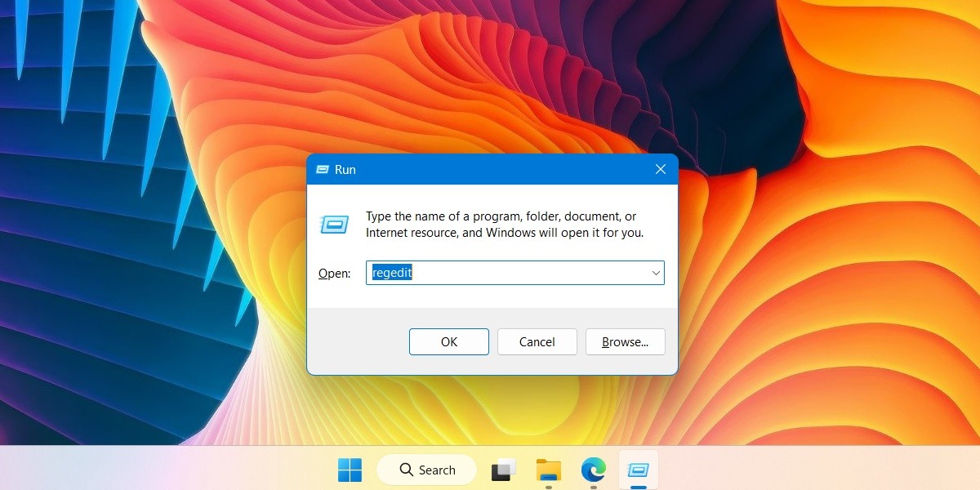The image size is (980, 490).
Task: Open the Browse file picker
Action: click(625, 341)
